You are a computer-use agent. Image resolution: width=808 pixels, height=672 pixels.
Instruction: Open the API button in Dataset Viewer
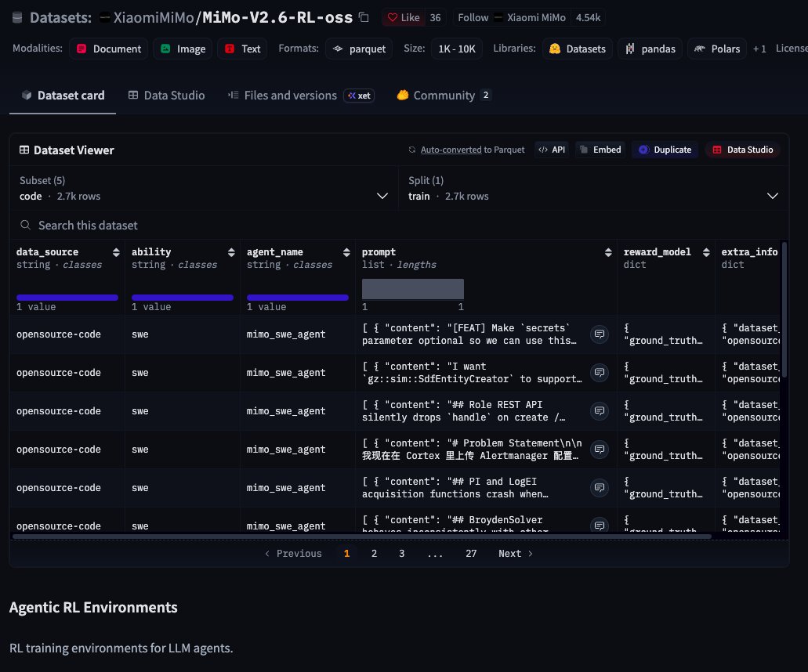(552, 150)
